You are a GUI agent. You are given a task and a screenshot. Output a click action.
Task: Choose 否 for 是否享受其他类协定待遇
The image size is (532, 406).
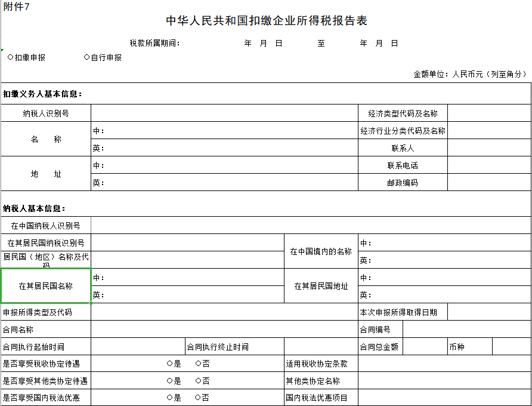(x=198, y=381)
